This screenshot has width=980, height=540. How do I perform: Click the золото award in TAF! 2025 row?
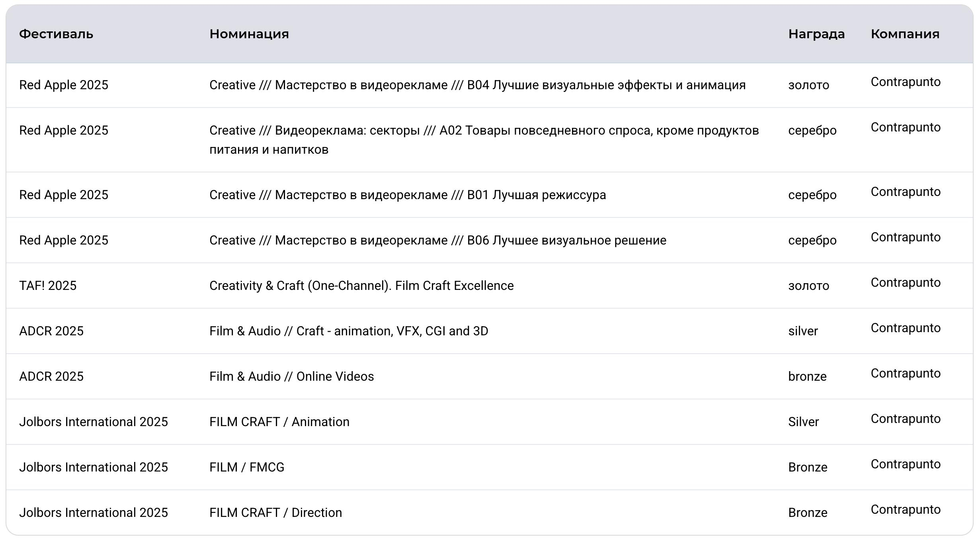(808, 286)
